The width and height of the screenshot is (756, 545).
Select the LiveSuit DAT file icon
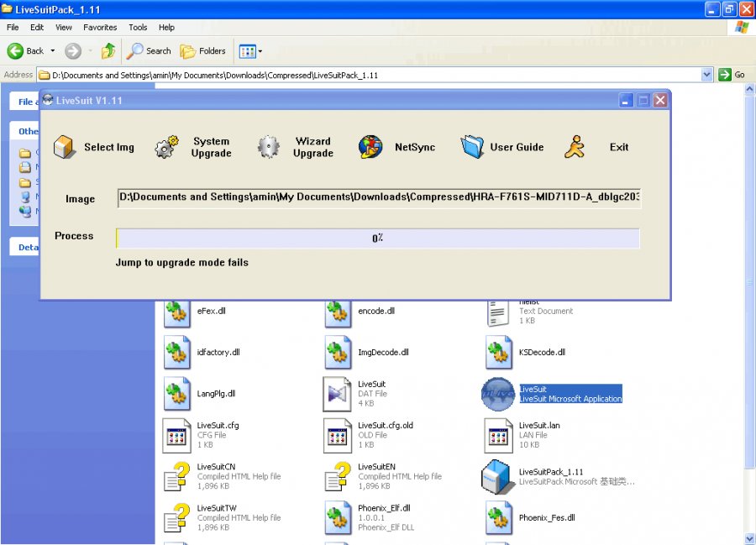[338, 394]
